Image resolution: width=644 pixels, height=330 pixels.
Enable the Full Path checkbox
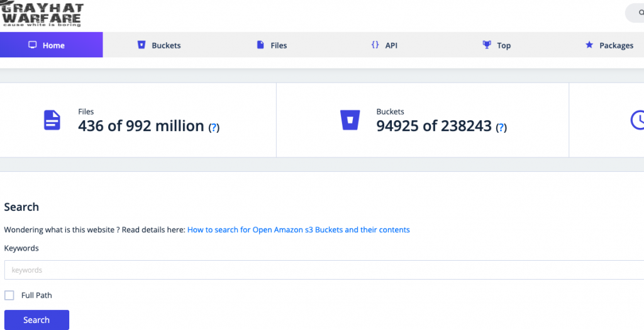(x=9, y=295)
